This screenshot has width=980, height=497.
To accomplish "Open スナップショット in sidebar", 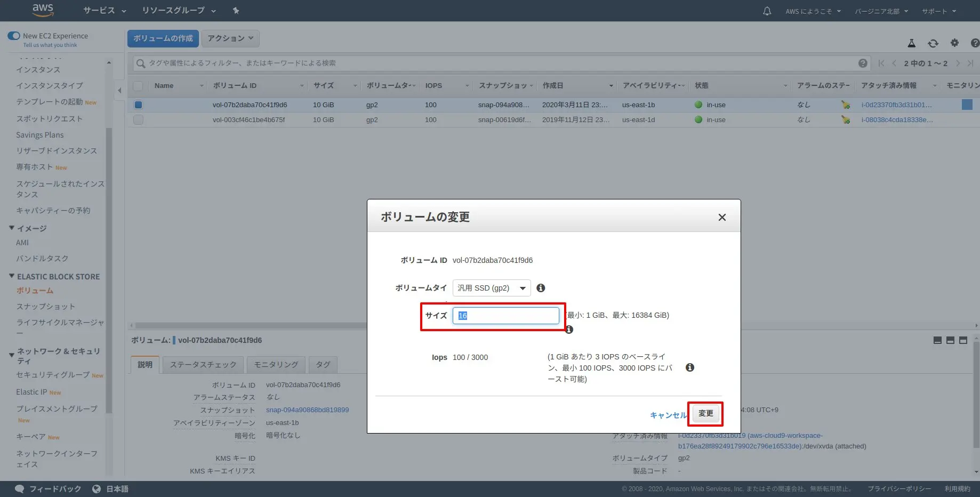I will (x=46, y=307).
